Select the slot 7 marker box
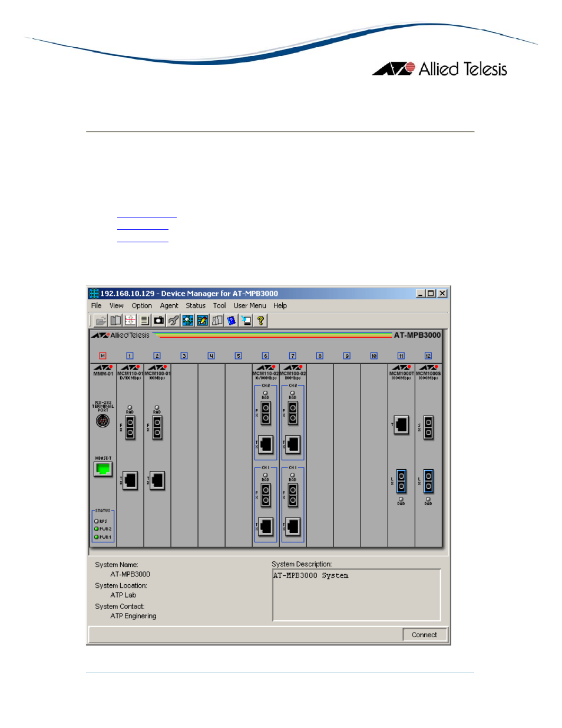Viewport: 562px width, 728px height. tap(292, 356)
